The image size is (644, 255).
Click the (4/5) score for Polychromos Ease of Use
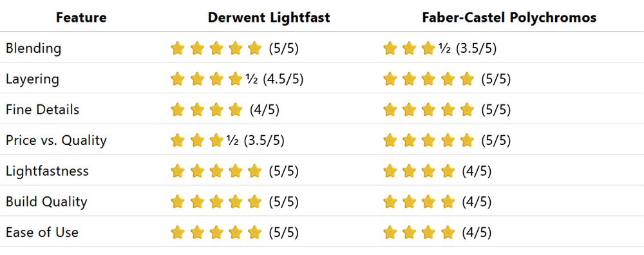coord(477,232)
